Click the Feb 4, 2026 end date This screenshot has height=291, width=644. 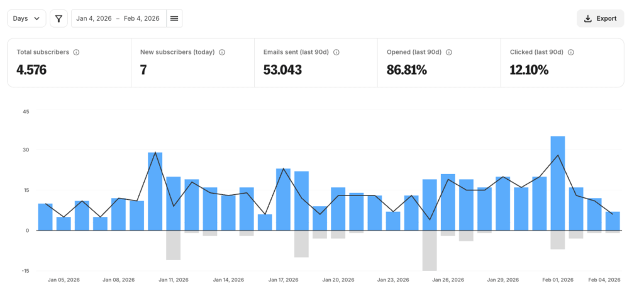coord(142,19)
